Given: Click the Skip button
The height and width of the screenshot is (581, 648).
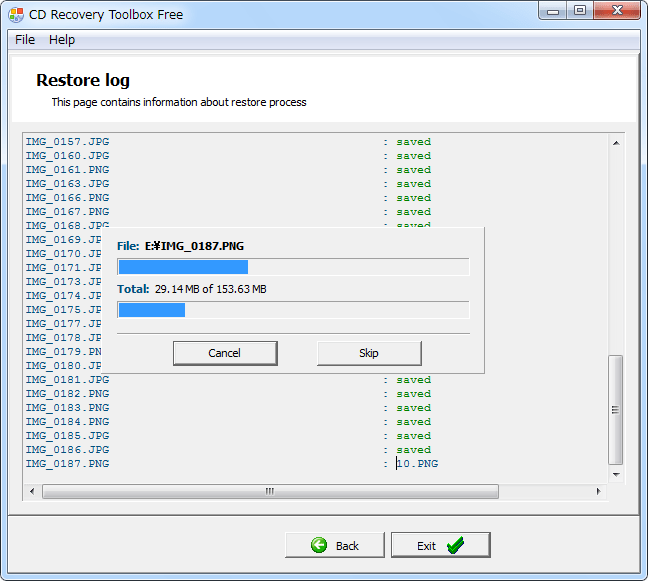Looking at the screenshot, I should point(369,353).
